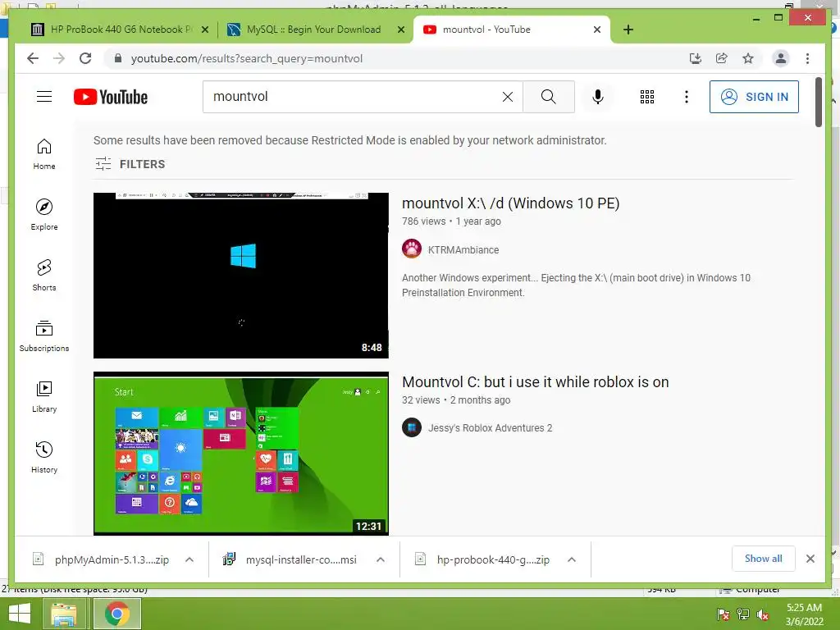This screenshot has height=630, width=840.
Task: Click the network tray icon
Action: tap(742, 614)
